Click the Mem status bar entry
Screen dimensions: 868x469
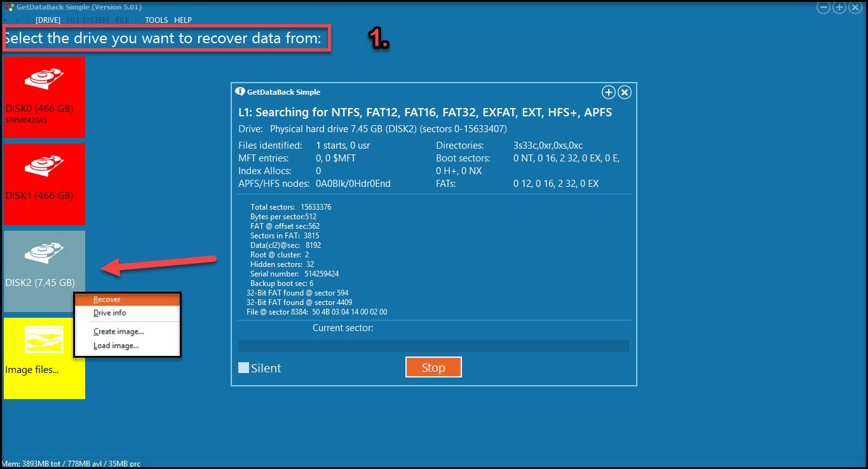(x=71, y=463)
